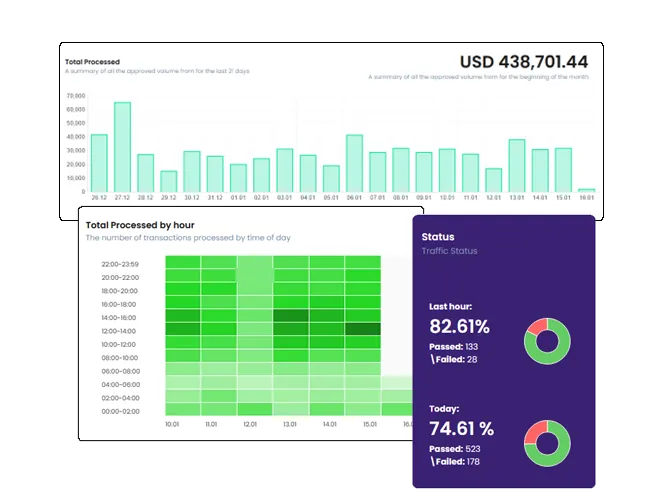Select the darkest heatmap cell, 15.01 at 12:00-14:00

(363, 329)
